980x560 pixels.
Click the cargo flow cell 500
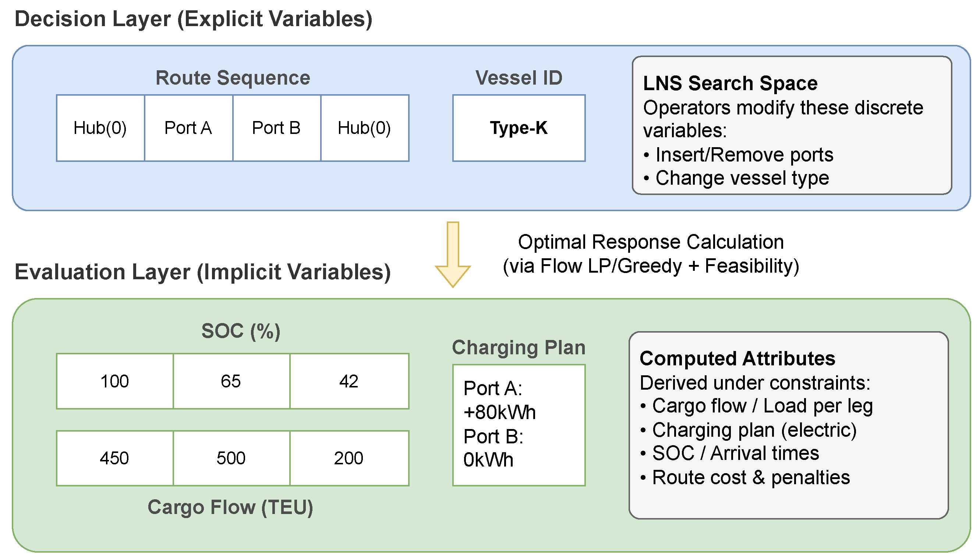tap(231, 458)
